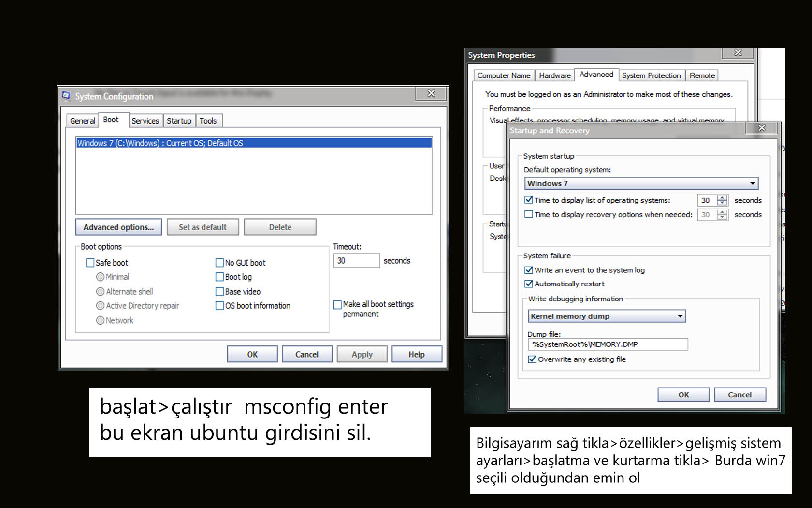Select the Boot tab
This screenshot has width=812, height=508.
[111, 120]
